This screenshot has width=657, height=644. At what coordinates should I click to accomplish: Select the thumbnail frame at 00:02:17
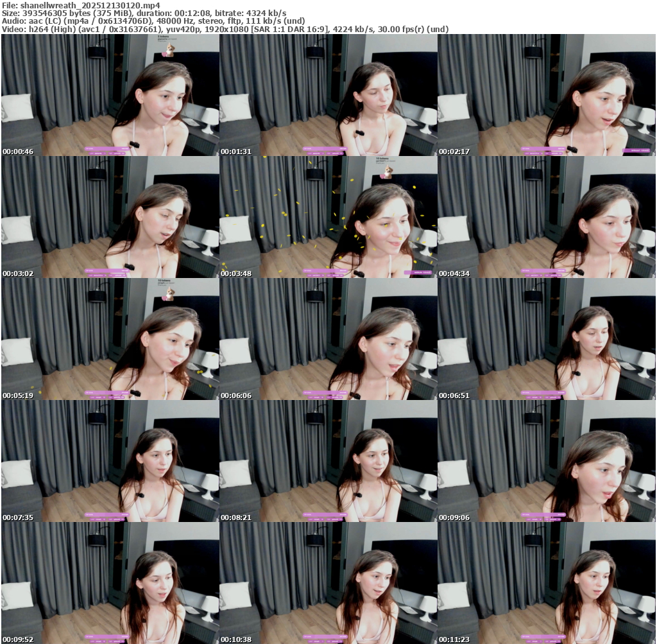coord(547,95)
